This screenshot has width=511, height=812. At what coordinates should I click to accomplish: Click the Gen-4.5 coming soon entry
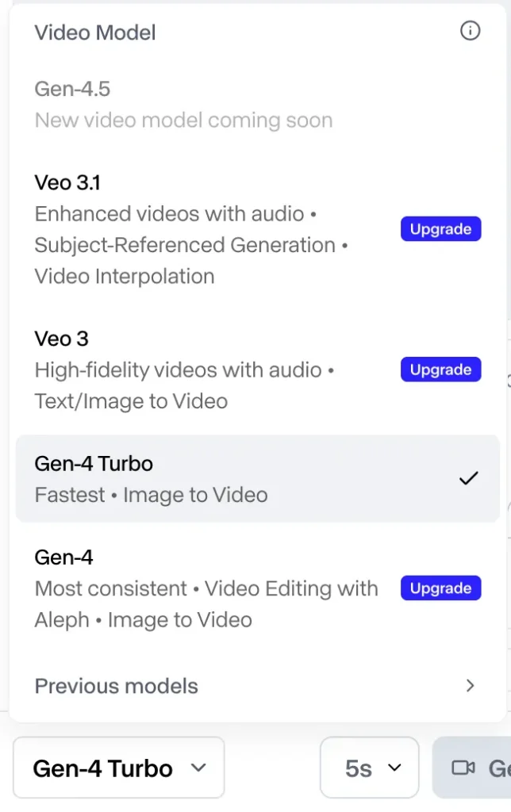(x=183, y=105)
